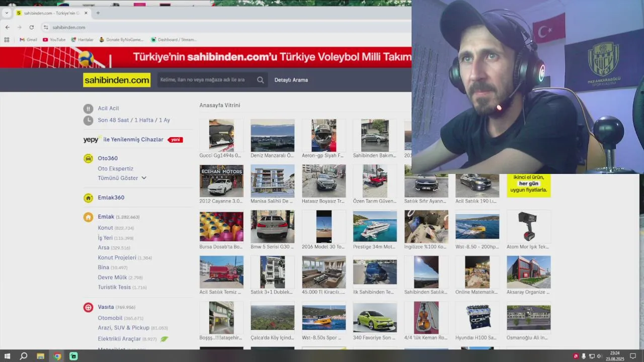Open the Chrome apps grid icon

click(x=7, y=40)
